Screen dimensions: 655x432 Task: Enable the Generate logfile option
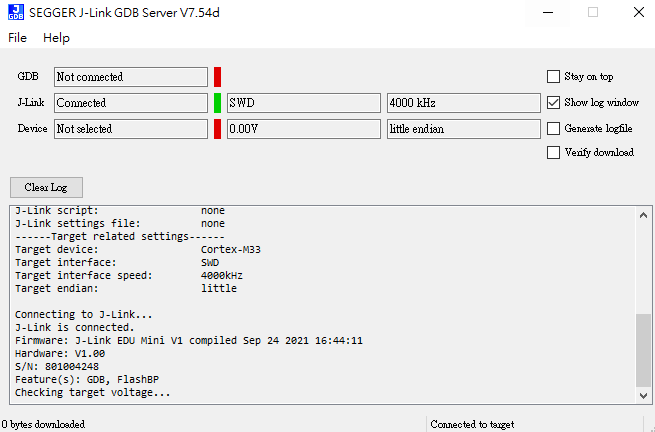[553, 128]
